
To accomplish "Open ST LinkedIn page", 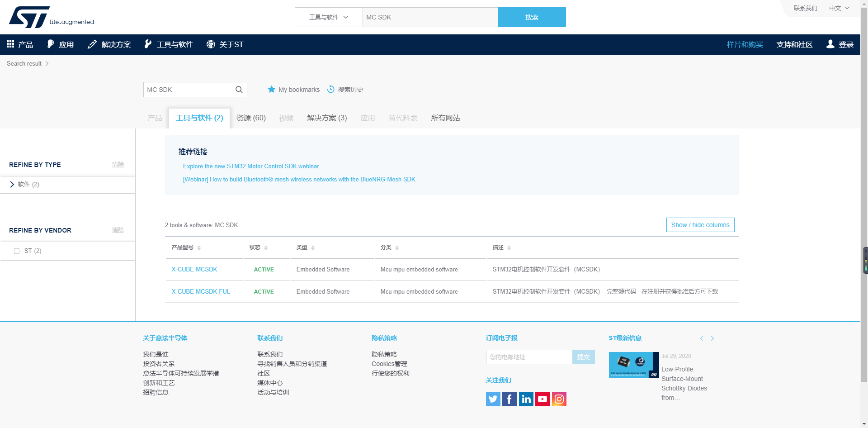I will [x=526, y=399].
